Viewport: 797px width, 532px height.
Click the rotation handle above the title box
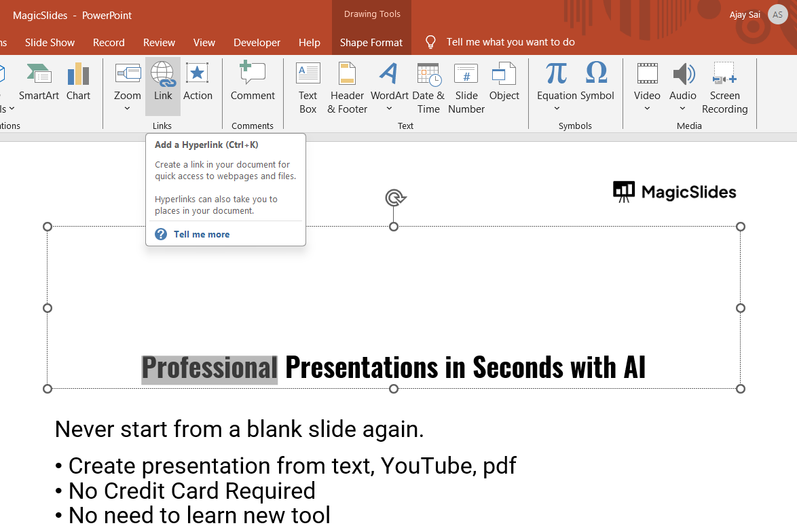coord(396,197)
